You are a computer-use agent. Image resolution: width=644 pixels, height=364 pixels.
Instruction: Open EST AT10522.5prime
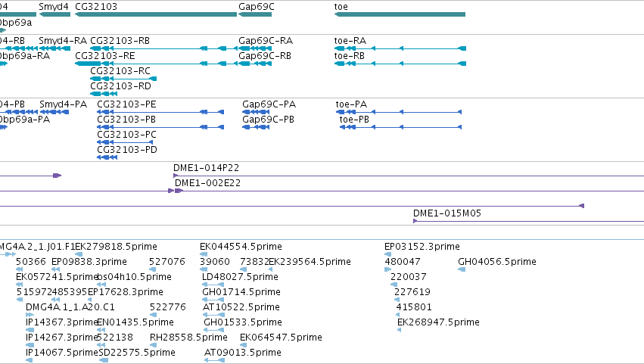click(x=241, y=307)
